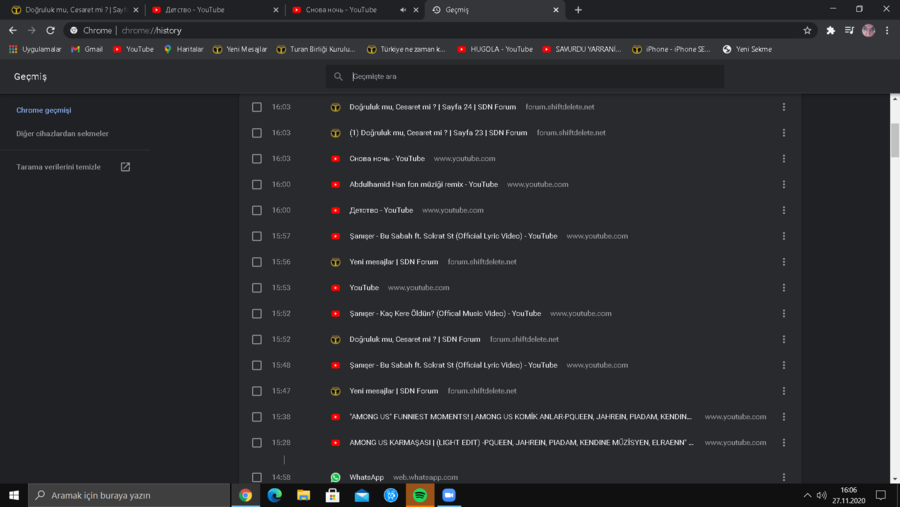Open more actions for Снова ночь entry
This screenshot has height=507, width=900.
pos(783,158)
